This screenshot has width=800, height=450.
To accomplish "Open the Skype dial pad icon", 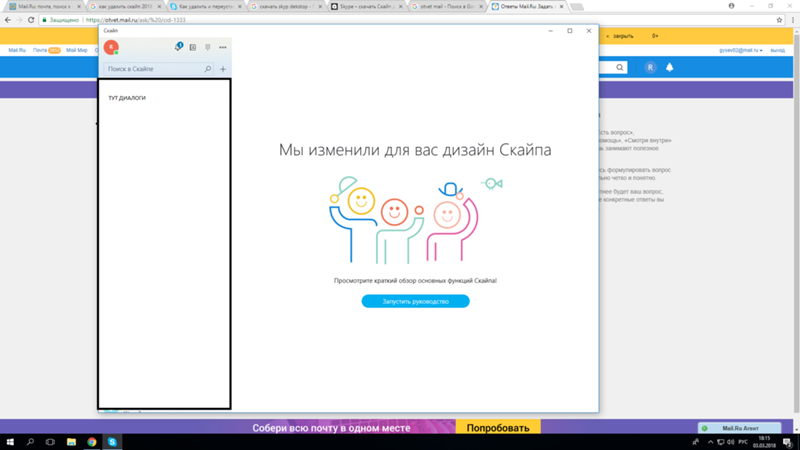I will click(x=208, y=47).
